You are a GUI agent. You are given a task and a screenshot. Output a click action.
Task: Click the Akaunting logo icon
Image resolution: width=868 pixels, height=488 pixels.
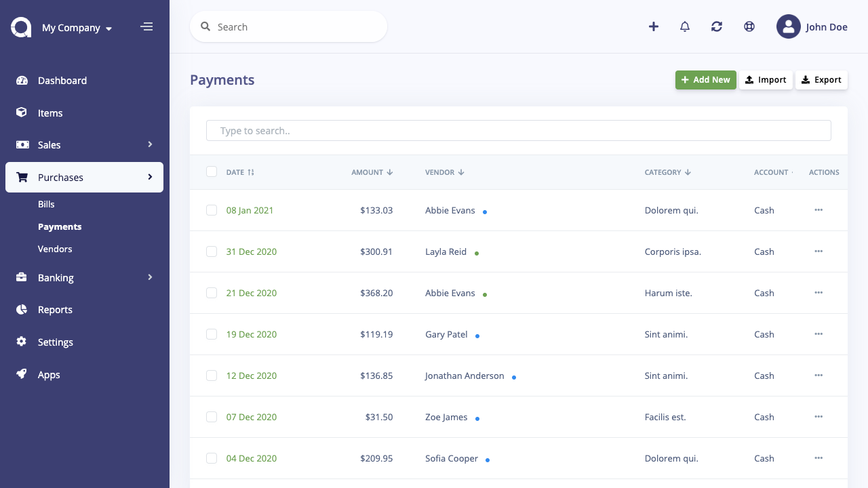[21, 27]
